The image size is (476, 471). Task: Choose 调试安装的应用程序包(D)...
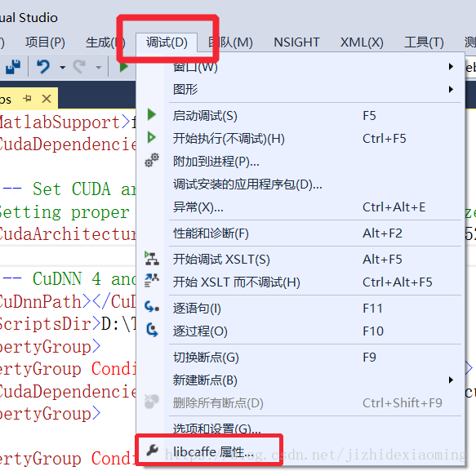coord(300,184)
